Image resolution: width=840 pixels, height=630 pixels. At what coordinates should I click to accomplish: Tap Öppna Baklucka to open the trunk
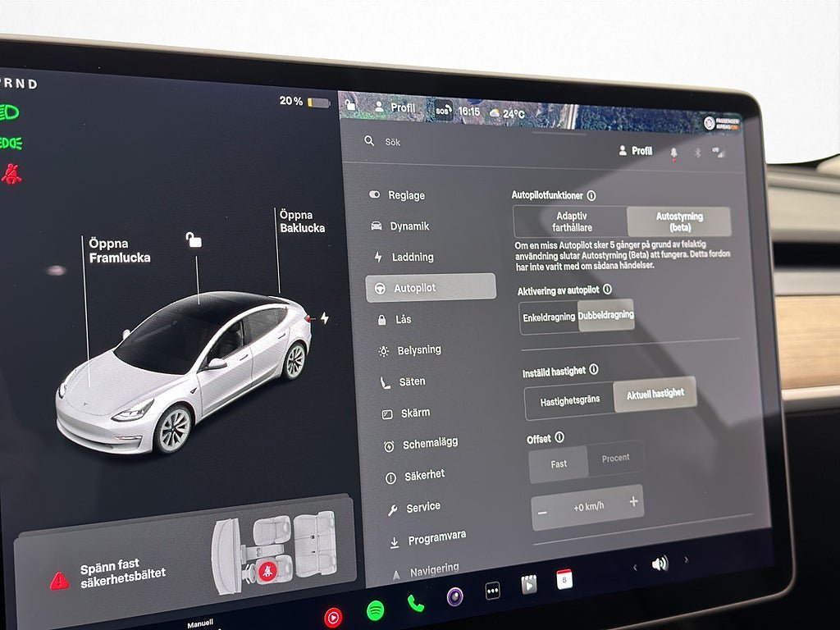[x=302, y=221]
